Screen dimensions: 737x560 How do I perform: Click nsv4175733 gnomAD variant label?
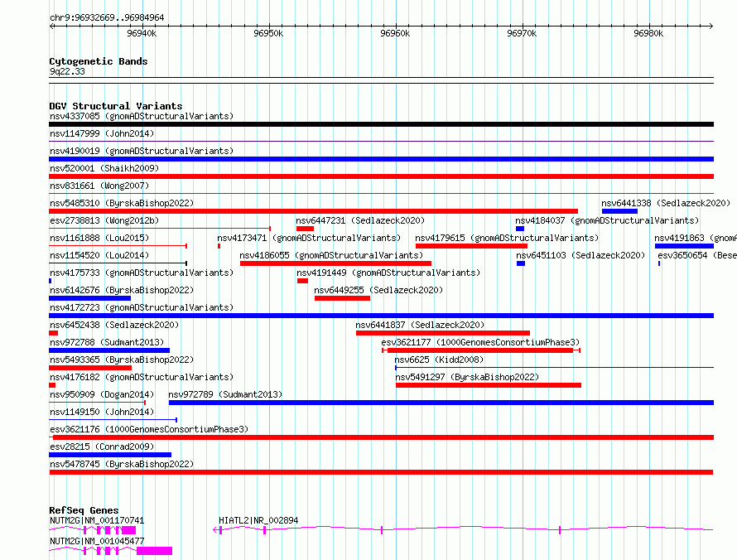pyautogui.click(x=142, y=273)
